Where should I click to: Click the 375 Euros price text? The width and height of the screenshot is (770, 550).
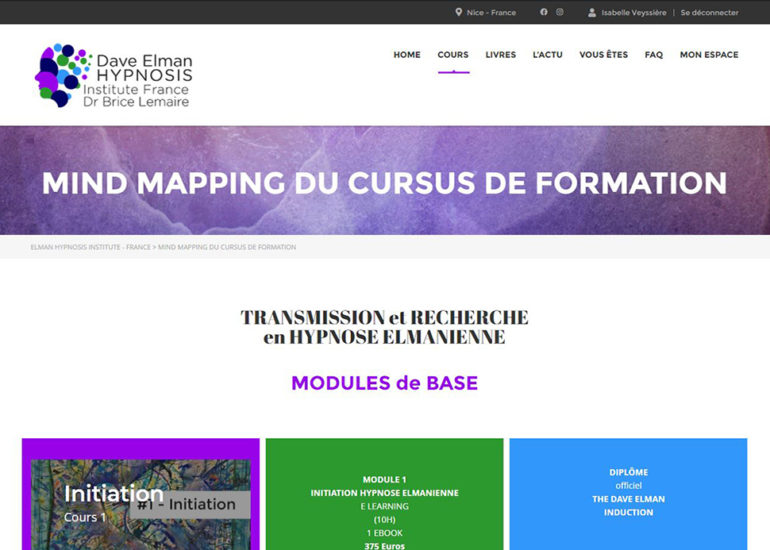tap(385, 546)
